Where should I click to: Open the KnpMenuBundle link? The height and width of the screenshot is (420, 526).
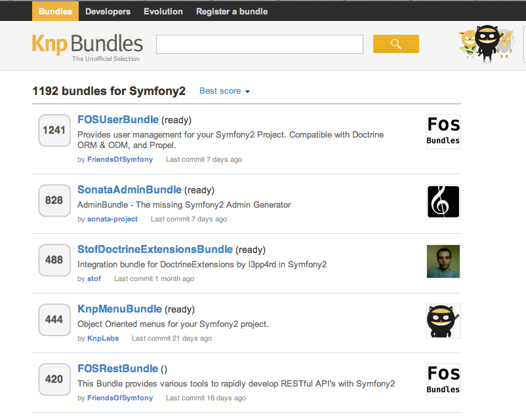point(120,309)
